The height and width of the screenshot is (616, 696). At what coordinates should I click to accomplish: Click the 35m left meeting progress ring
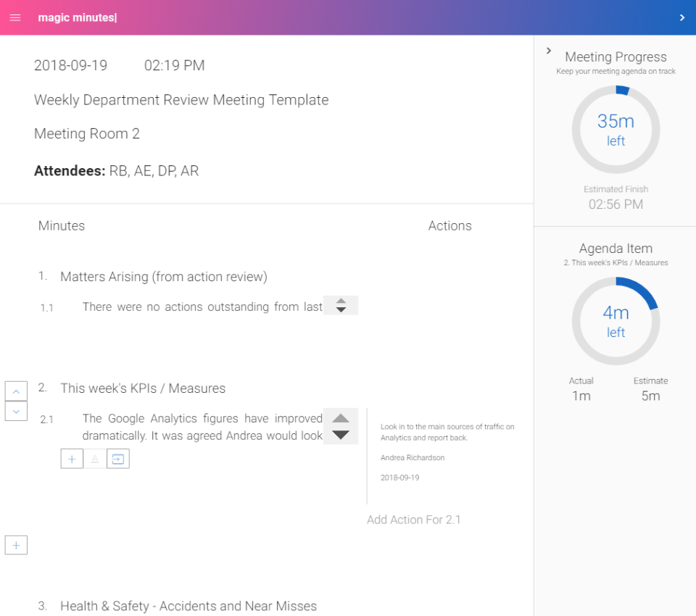(x=616, y=130)
